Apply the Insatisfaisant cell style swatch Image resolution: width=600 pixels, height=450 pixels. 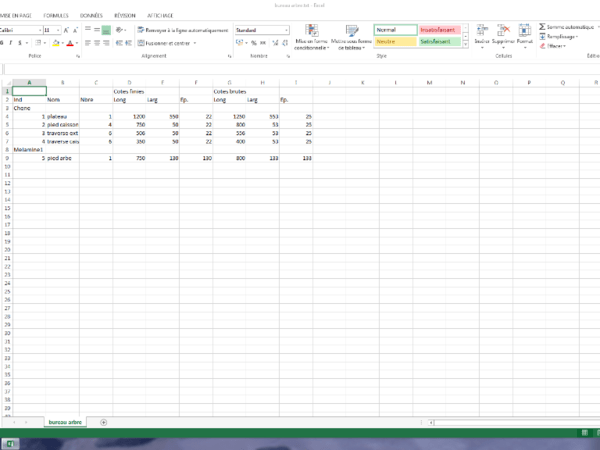(440, 30)
